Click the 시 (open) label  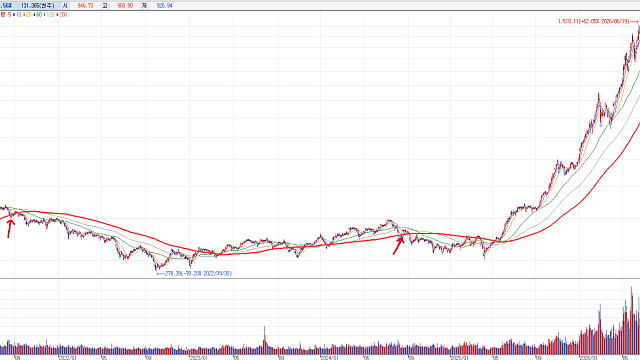click(64, 6)
